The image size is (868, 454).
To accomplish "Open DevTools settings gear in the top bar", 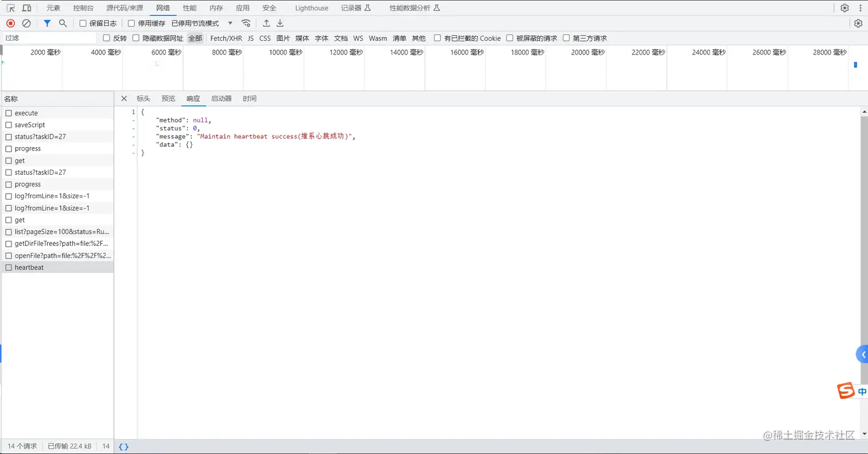I will point(844,8).
